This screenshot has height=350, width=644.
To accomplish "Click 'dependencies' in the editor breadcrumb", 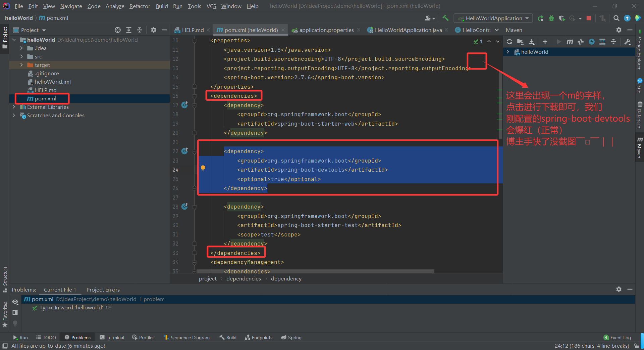I will 244,278.
